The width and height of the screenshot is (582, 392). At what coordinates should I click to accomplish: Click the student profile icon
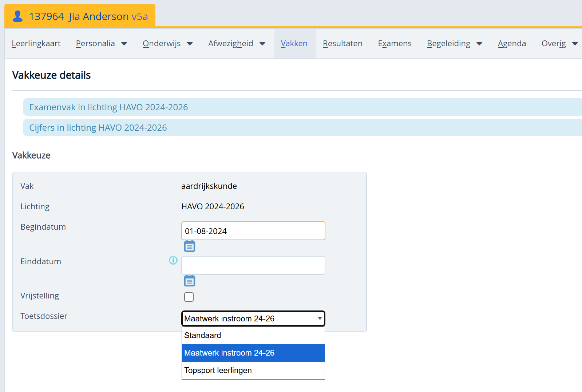[17, 16]
